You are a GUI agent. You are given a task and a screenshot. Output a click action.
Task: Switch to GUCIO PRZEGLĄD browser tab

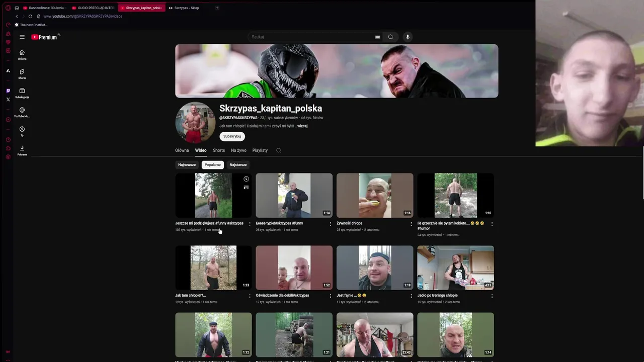pos(93,8)
